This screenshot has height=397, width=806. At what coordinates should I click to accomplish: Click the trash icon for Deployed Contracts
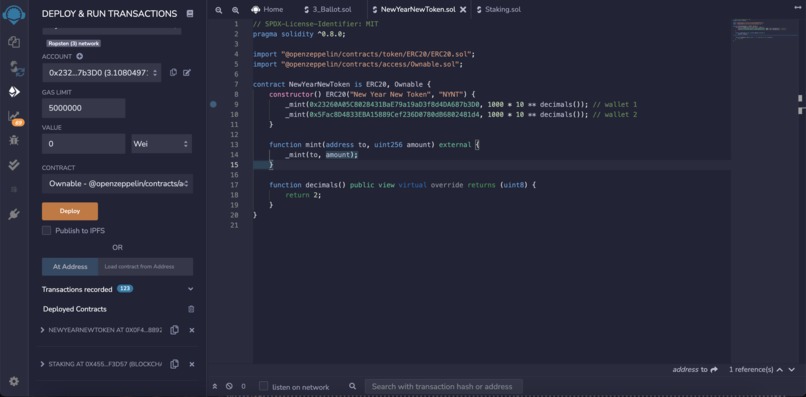tap(191, 309)
